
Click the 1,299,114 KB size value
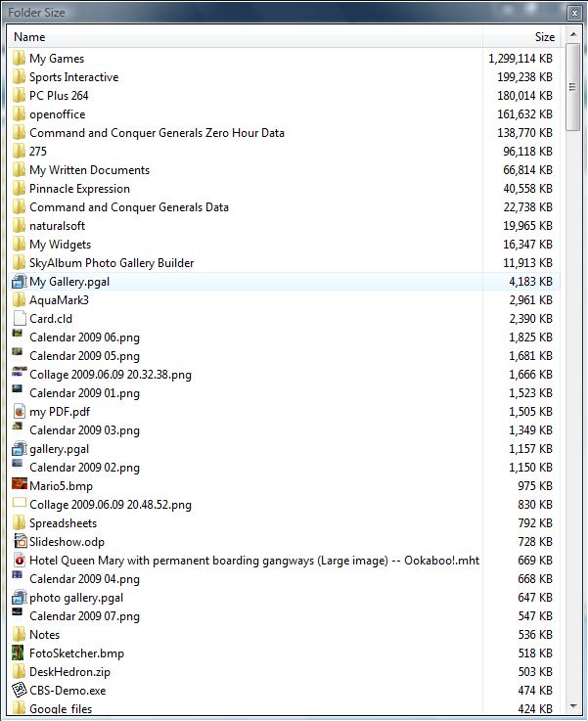(520, 59)
